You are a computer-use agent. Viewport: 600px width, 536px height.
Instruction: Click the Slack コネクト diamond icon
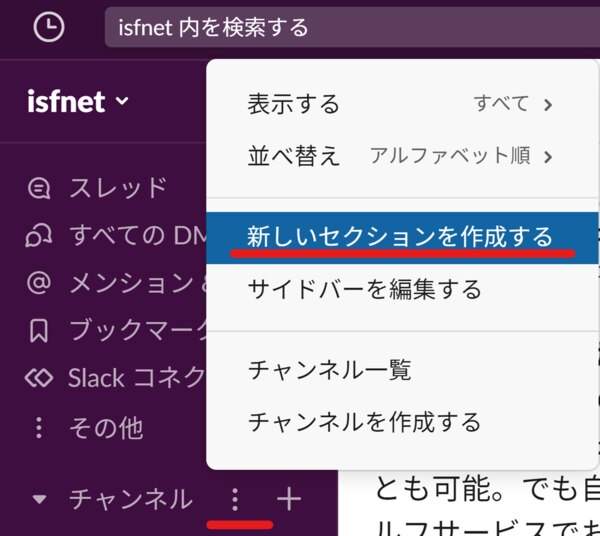pyautogui.click(x=39, y=378)
